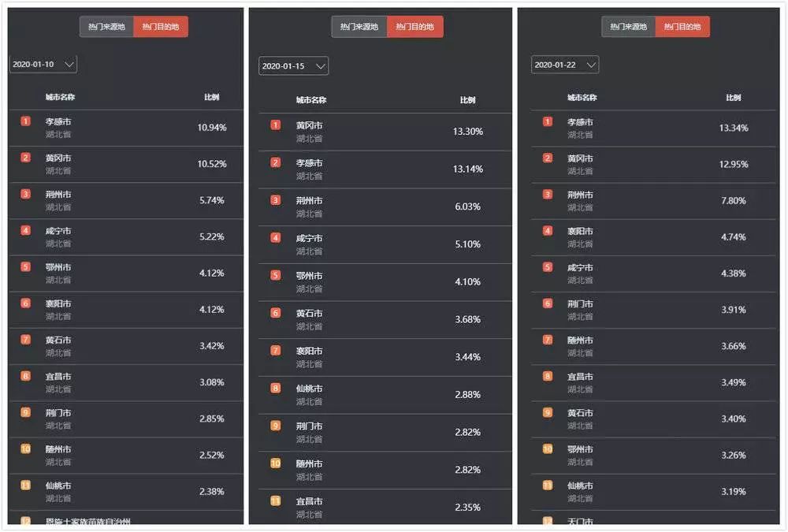Open the 2020-01-22 date dropdown
Screen dimensions: 788x532
565,65
